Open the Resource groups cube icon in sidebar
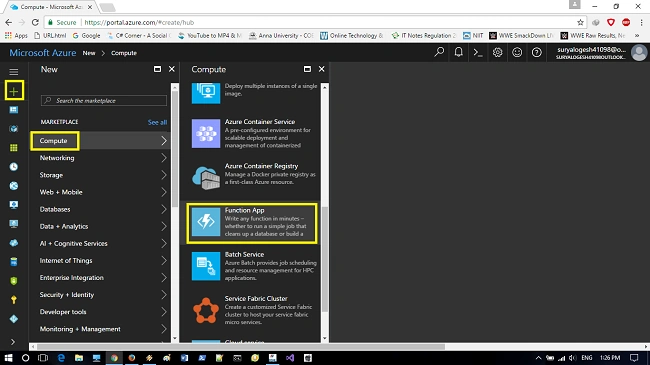This screenshot has width=650, height=365. click(14, 129)
